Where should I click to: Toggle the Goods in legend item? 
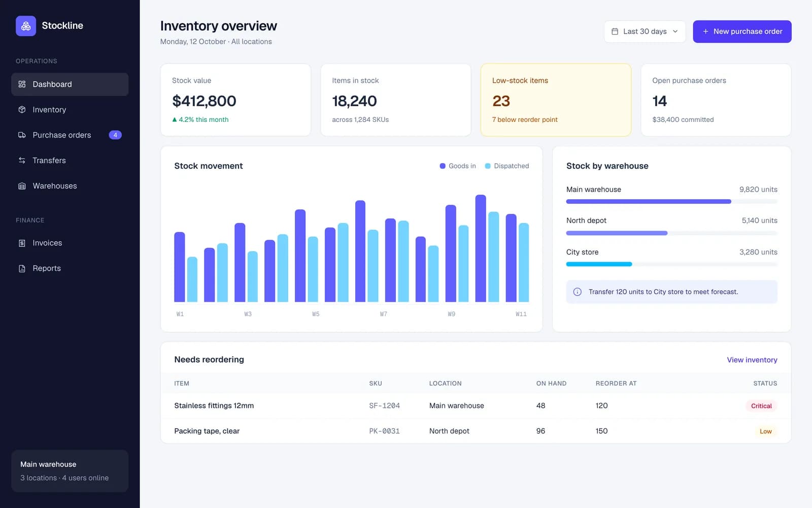point(458,166)
